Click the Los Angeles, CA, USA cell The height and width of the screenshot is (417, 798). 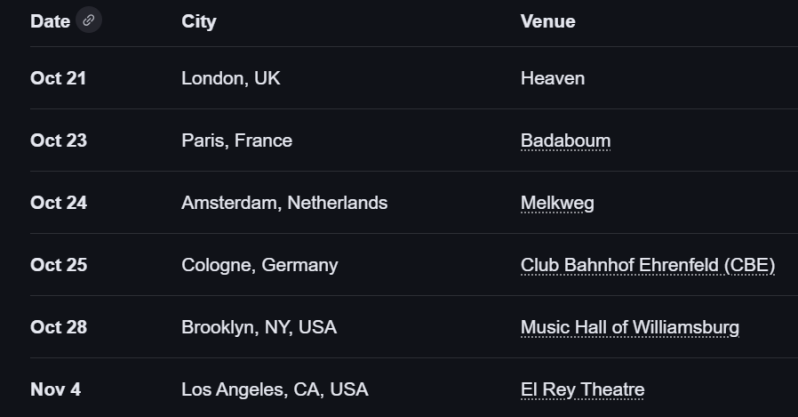pos(274,390)
